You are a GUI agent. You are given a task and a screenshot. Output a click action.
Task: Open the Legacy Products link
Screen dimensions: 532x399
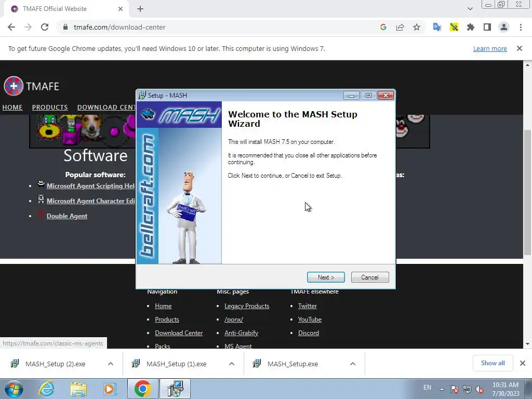click(x=247, y=306)
